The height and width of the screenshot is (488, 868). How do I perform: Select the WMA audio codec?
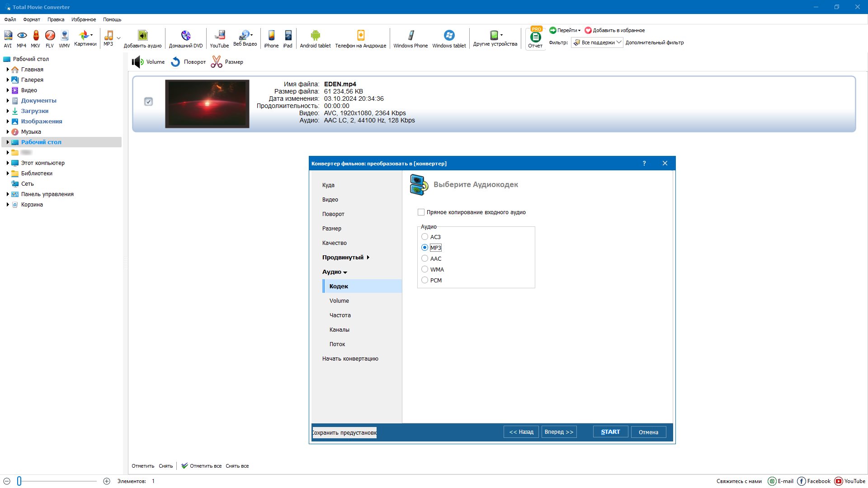[425, 269]
